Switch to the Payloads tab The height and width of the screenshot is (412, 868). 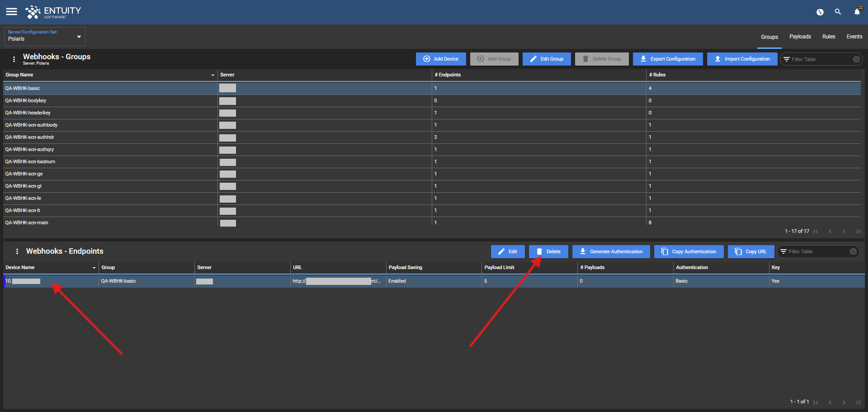tap(800, 37)
